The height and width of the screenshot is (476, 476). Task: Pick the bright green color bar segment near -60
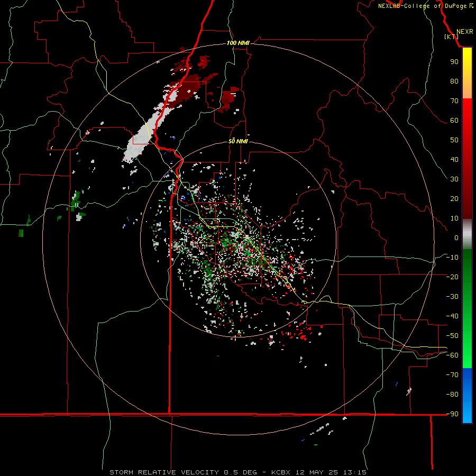[467, 358]
